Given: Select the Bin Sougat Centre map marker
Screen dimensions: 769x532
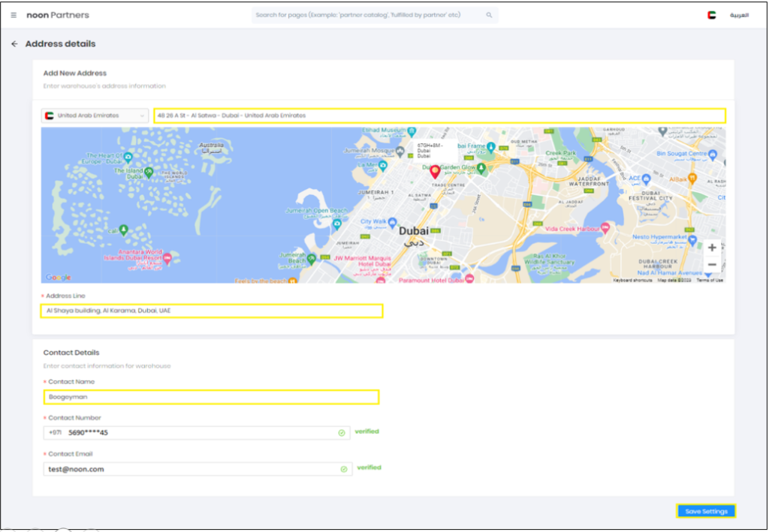Looking at the screenshot, I should coord(713,155).
